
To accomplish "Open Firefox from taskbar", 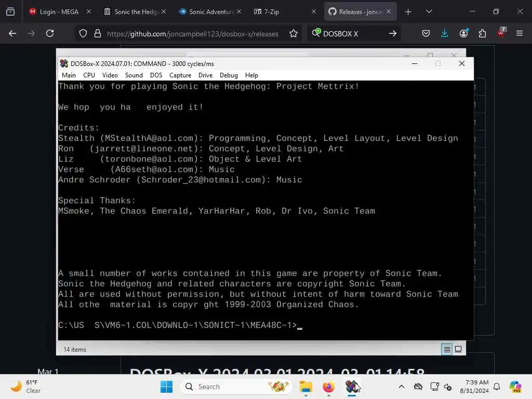I will (328, 387).
